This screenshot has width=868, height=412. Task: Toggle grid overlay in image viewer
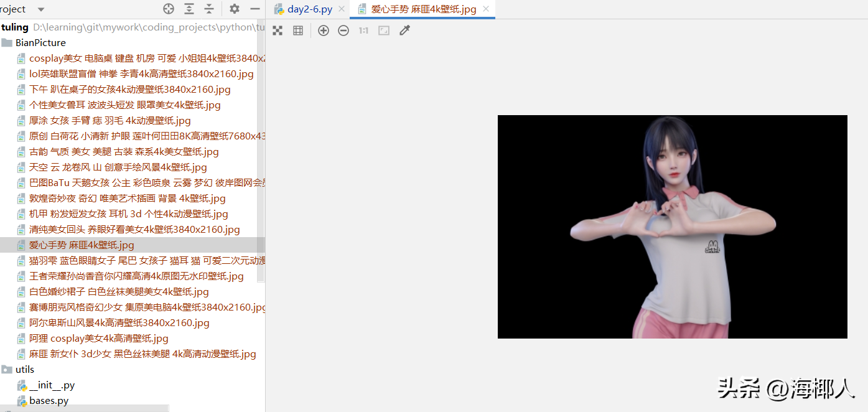point(298,30)
